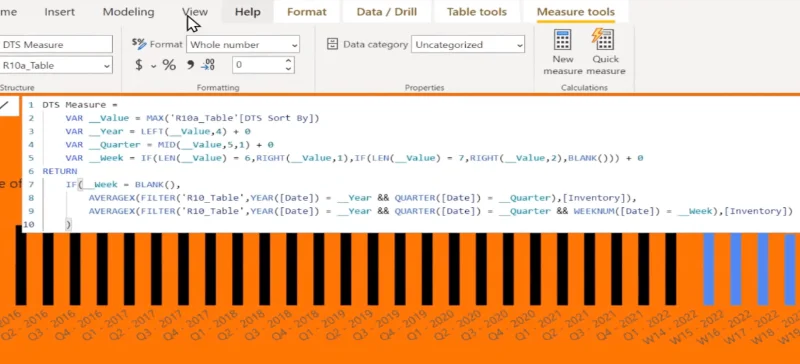
Task: Click the decimal places value field
Action: point(258,65)
